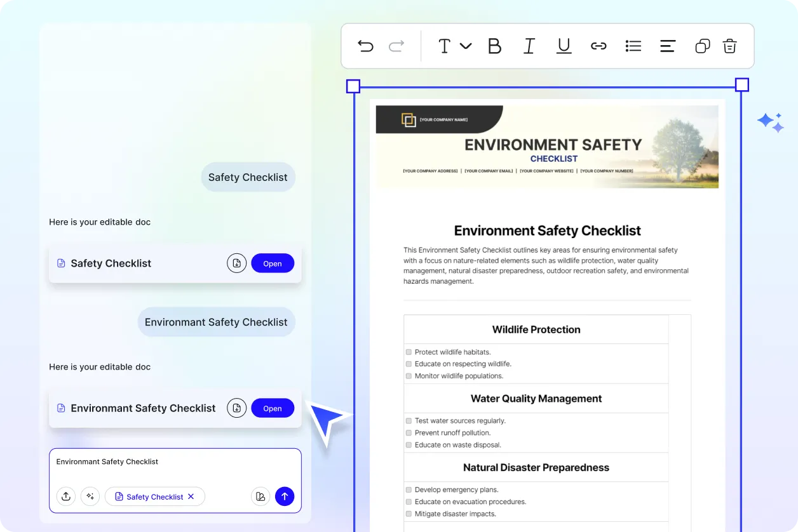Click the upload icon in prompt box
The height and width of the screenshot is (532, 798).
66,496
